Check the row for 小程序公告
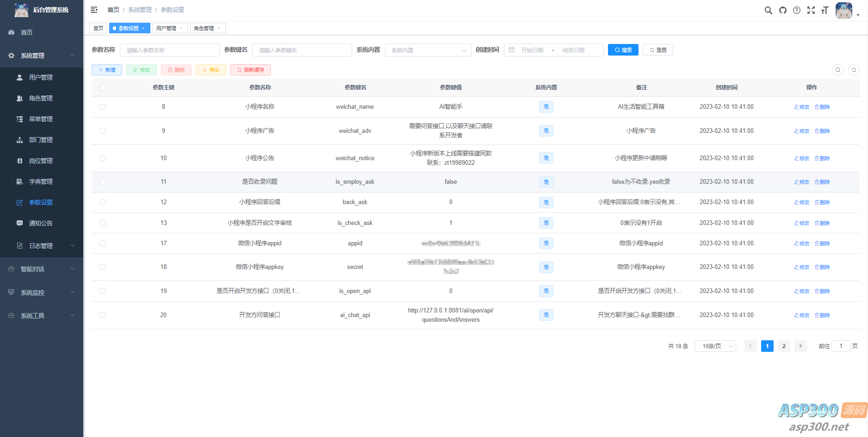 coord(103,158)
